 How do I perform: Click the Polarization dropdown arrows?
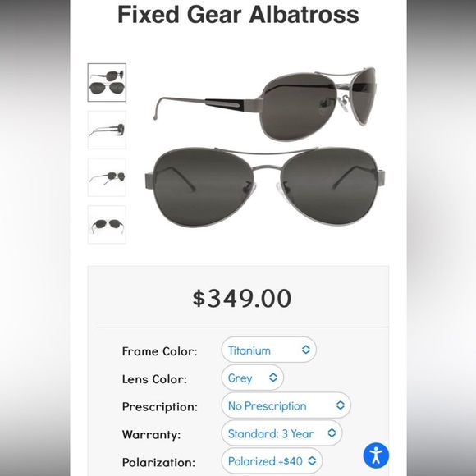pos(312,461)
